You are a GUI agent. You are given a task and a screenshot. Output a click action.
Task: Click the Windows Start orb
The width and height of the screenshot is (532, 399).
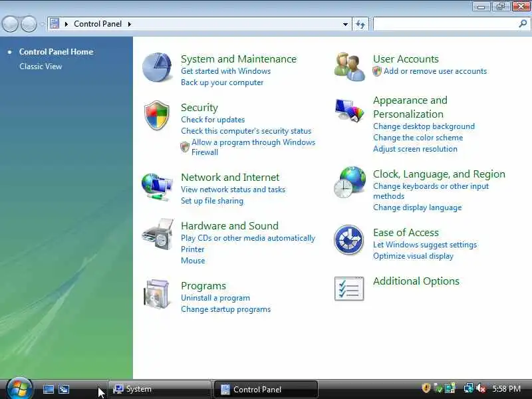coord(19,388)
